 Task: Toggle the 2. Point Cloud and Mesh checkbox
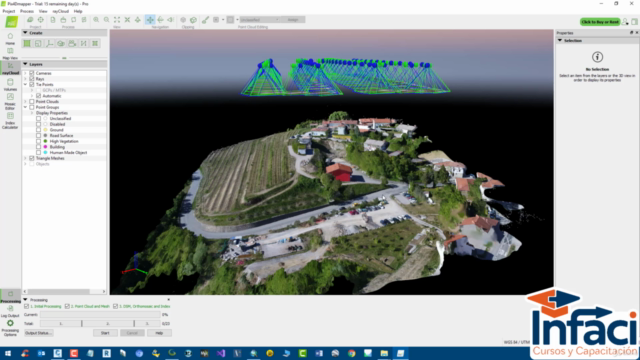click(x=67, y=306)
